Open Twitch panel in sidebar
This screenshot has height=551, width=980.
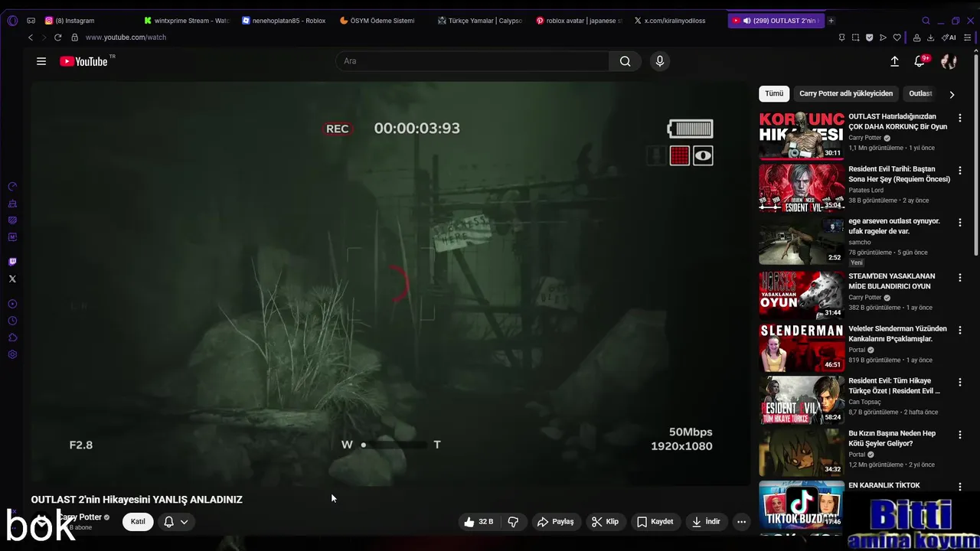(x=12, y=262)
